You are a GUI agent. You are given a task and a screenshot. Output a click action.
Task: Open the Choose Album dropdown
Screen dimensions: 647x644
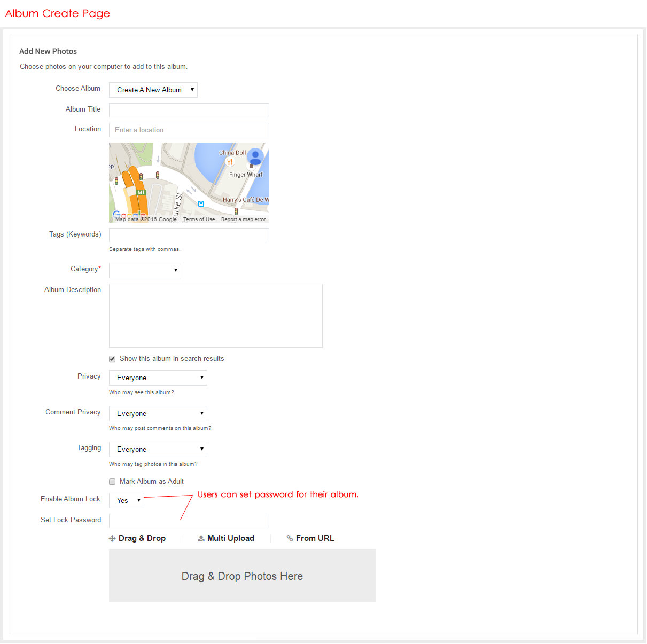click(x=153, y=90)
